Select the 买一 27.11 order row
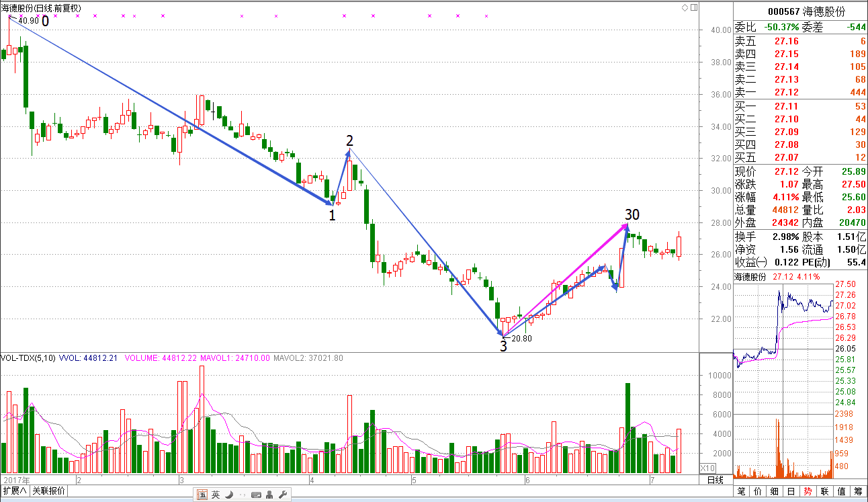This screenshot has width=868, height=502. pos(800,106)
